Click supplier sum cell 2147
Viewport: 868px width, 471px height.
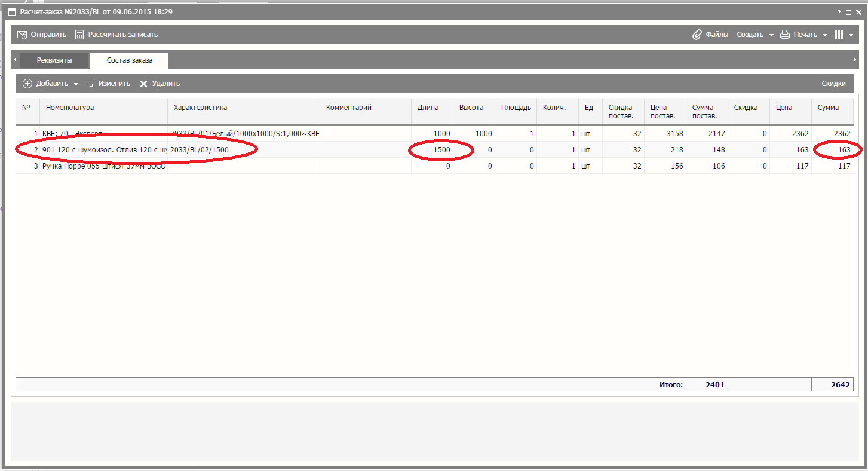click(x=707, y=134)
